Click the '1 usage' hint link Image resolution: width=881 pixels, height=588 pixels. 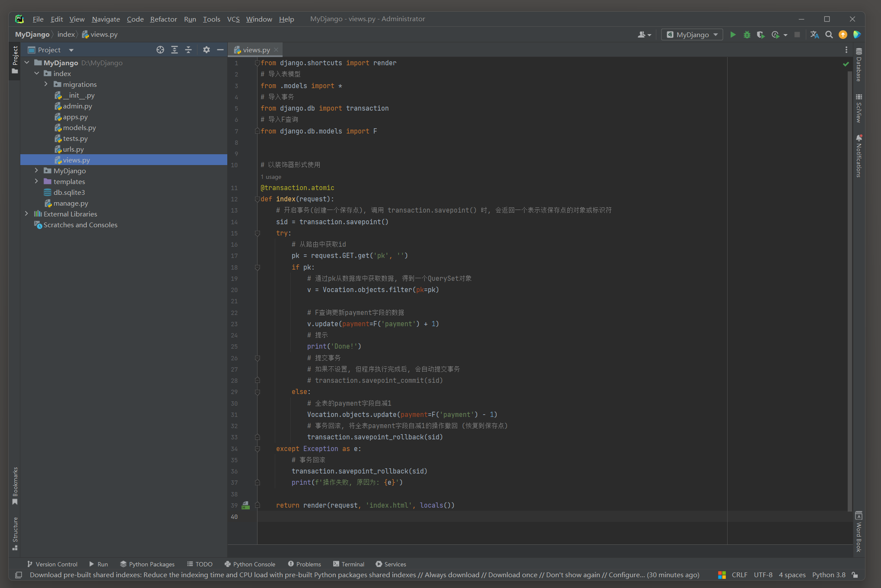coord(271,177)
